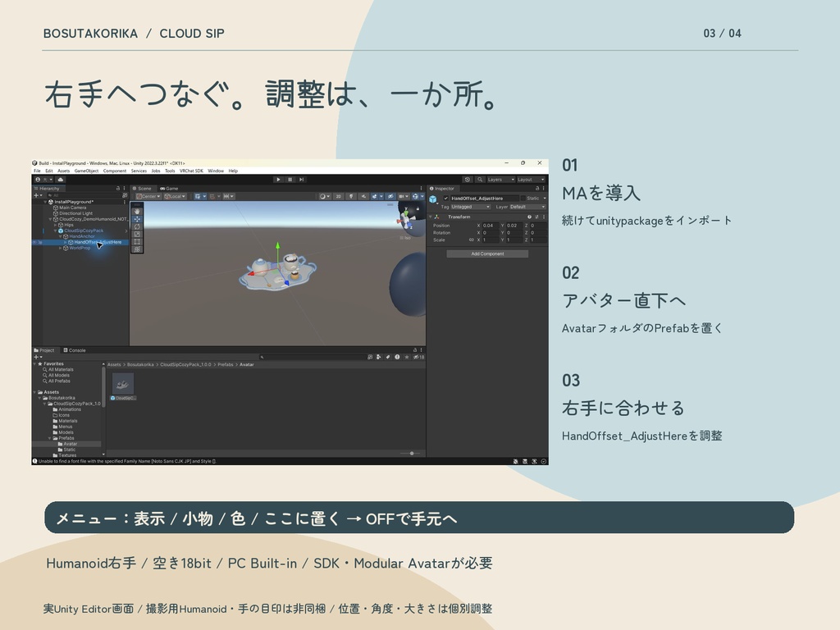Viewport: 840px width, 630px height.
Task: Click the global search magnifier icon
Action: [x=480, y=180]
